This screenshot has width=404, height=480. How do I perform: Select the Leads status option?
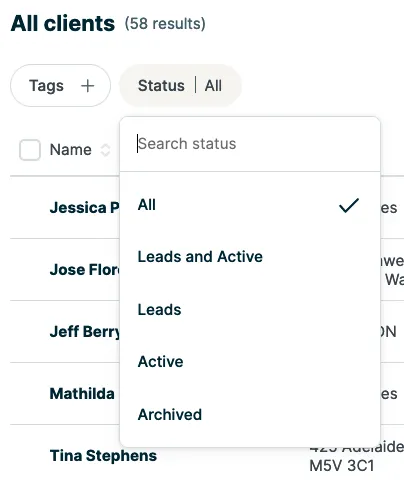point(250,310)
